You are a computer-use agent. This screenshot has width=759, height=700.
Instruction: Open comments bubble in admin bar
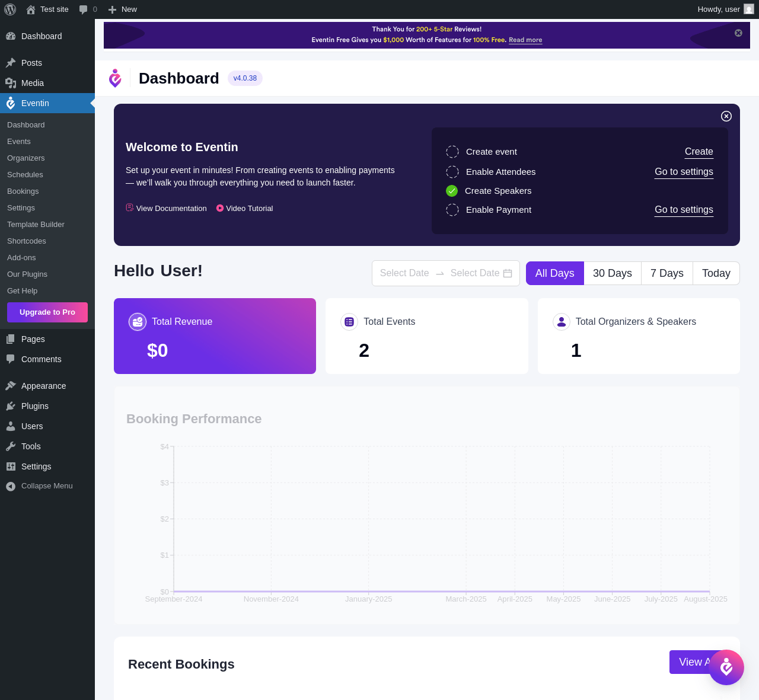click(84, 9)
